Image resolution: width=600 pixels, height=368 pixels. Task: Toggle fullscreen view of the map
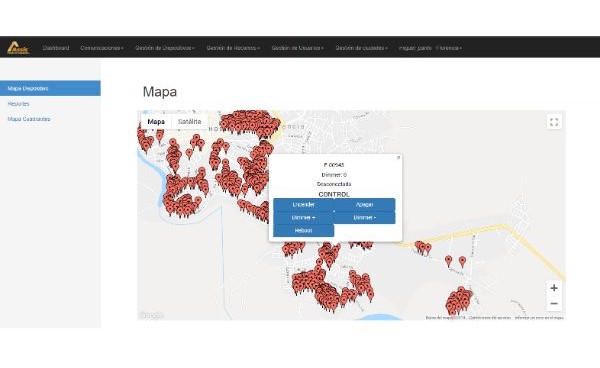tap(554, 122)
